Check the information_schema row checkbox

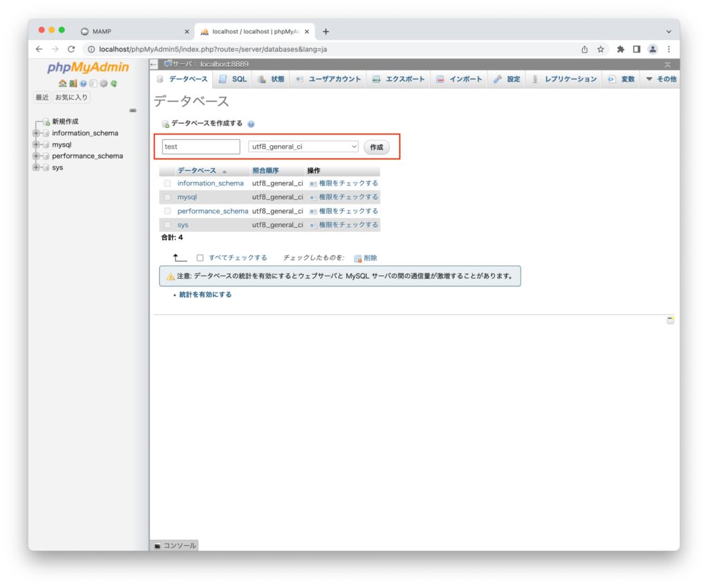click(x=167, y=183)
